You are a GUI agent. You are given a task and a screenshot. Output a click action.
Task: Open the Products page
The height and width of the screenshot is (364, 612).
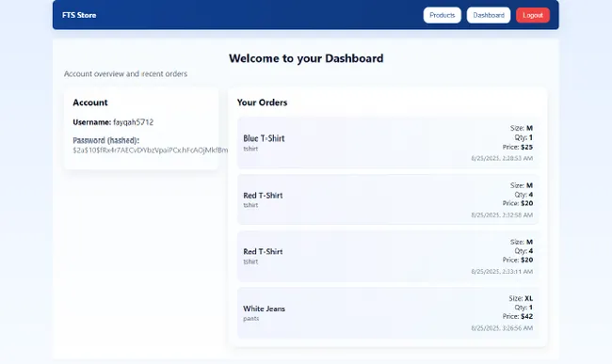[443, 15]
